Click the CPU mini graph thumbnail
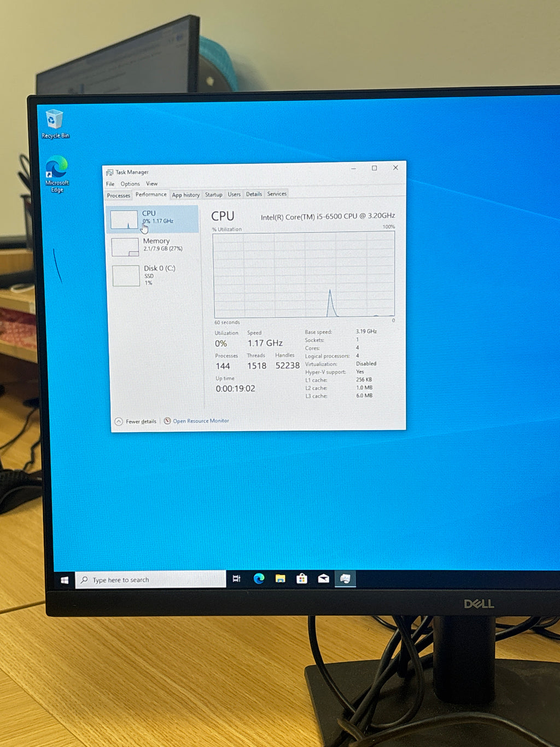Image resolution: width=560 pixels, height=747 pixels. pos(124,219)
